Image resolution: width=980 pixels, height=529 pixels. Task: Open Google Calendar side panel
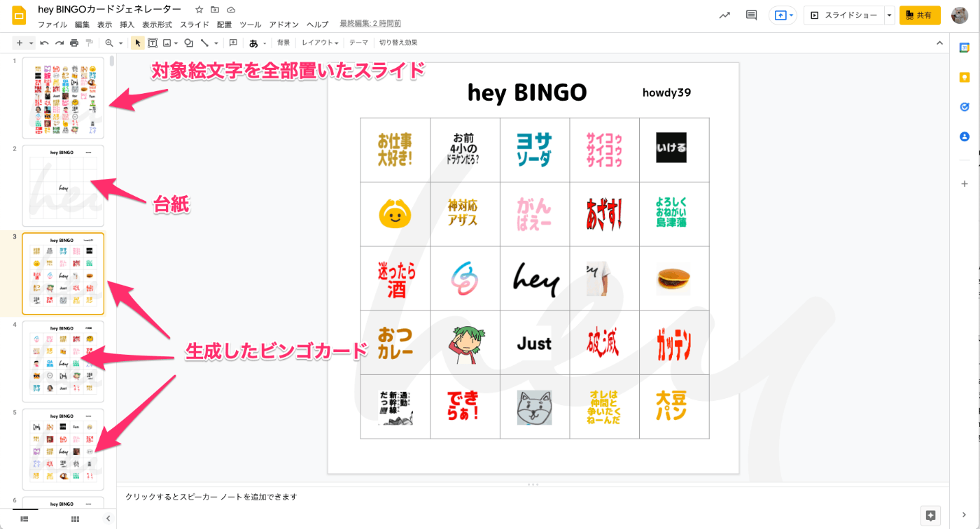pos(965,48)
